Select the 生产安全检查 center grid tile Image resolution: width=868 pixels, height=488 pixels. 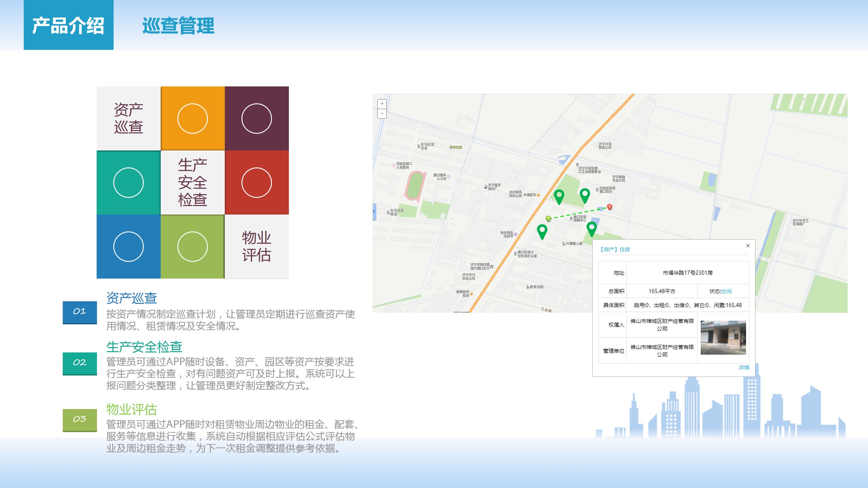[x=193, y=182]
